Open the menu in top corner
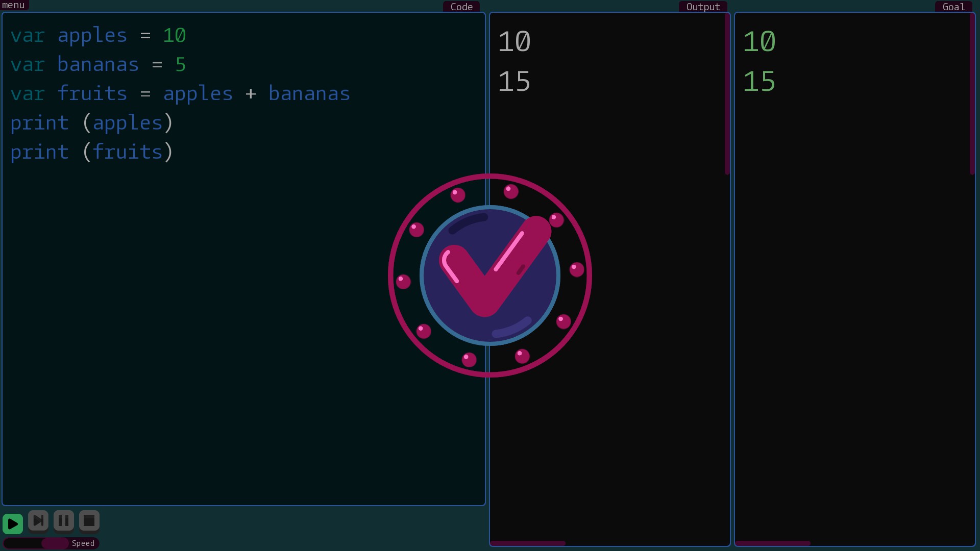Screen dimensions: 980x551 (14, 5)
